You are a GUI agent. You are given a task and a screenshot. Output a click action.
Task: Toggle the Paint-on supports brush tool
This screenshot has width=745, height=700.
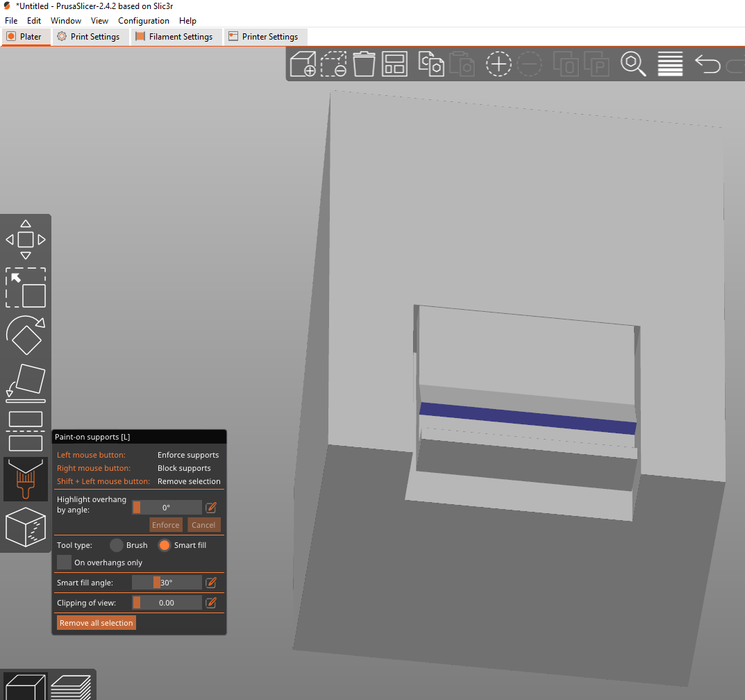point(26,479)
